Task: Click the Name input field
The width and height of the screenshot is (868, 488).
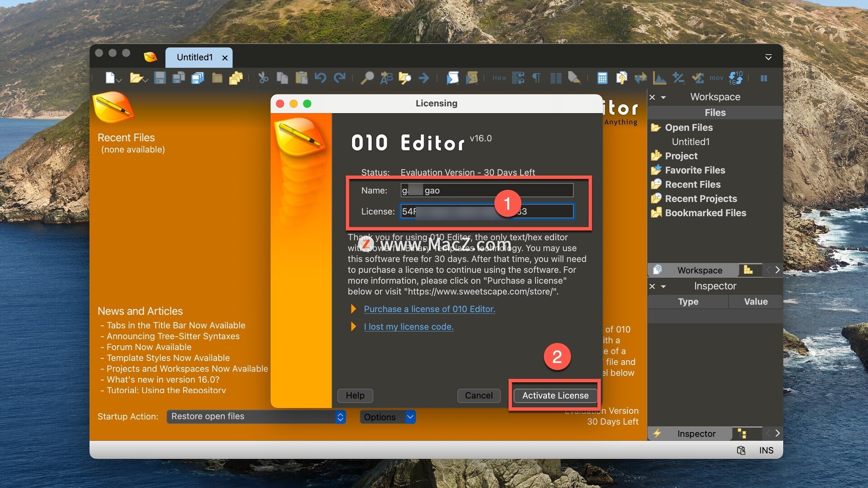Action: [x=487, y=190]
